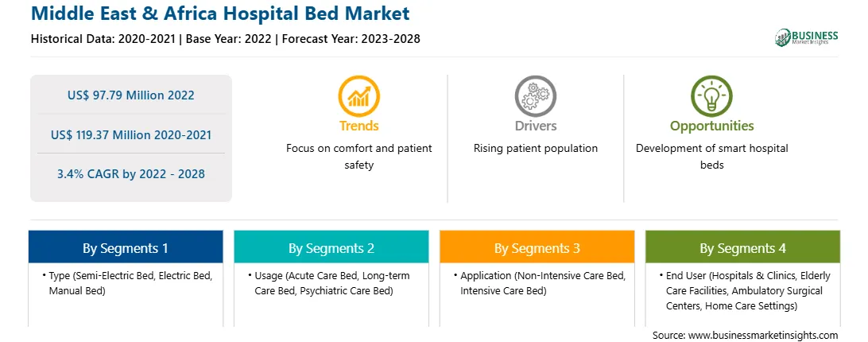The height and width of the screenshot is (342, 868).
Task: Select the By Segments 2 header
Action: (x=331, y=247)
